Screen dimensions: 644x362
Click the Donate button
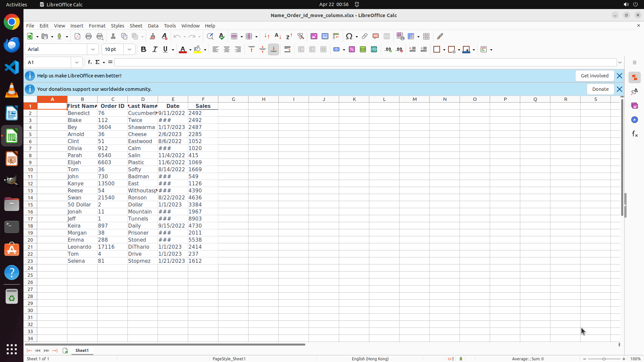click(600, 89)
